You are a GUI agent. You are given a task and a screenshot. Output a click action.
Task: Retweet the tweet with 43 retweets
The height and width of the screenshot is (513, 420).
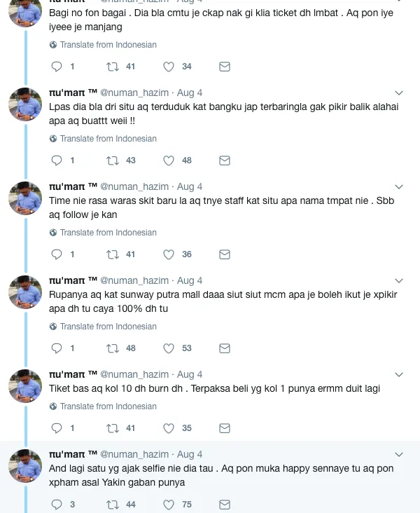pos(111,160)
